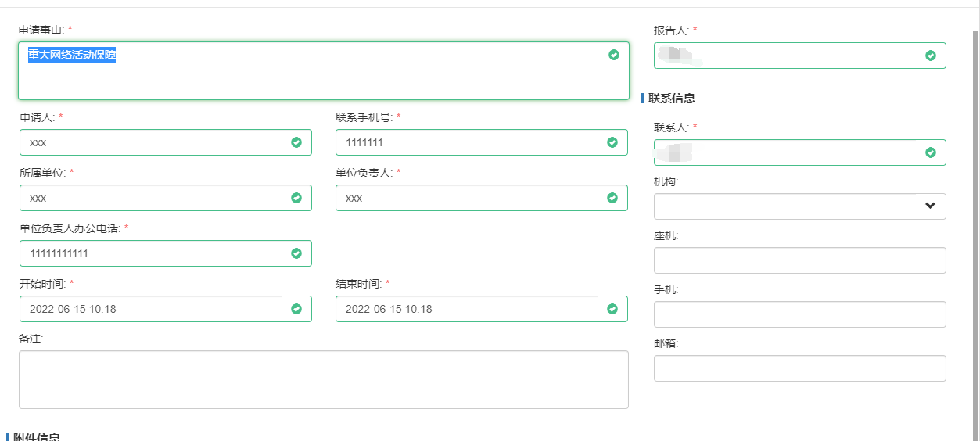980x441 pixels.
Task: Focus the 手机 input field
Action: point(799,314)
